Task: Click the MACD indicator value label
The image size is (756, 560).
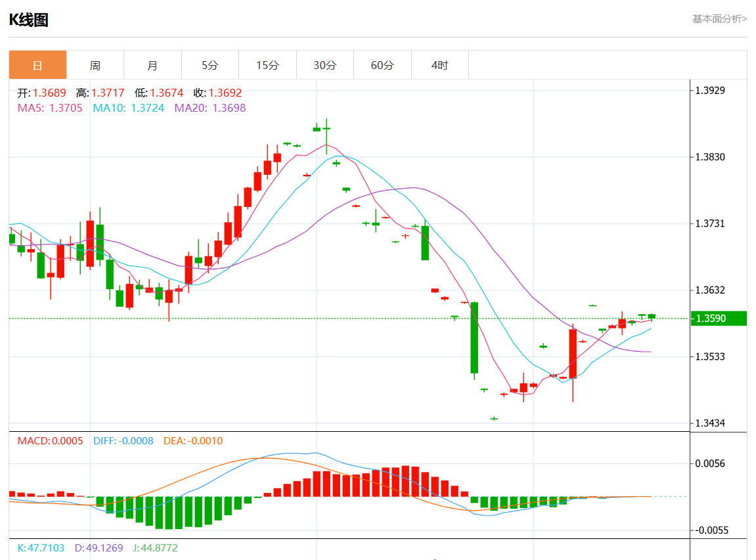Action: 50,440
